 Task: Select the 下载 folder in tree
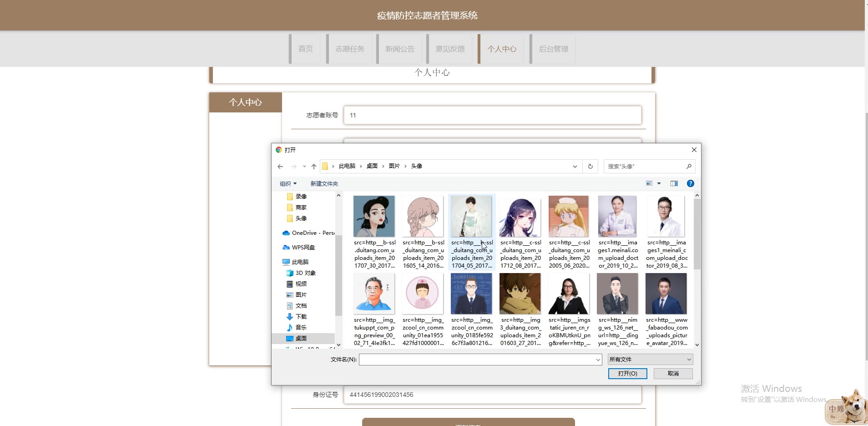pyautogui.click(x=301, y=317)
